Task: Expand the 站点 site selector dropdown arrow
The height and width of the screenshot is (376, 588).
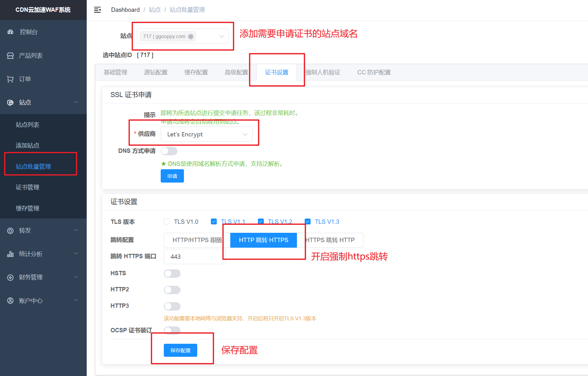Action: point(221,37)
